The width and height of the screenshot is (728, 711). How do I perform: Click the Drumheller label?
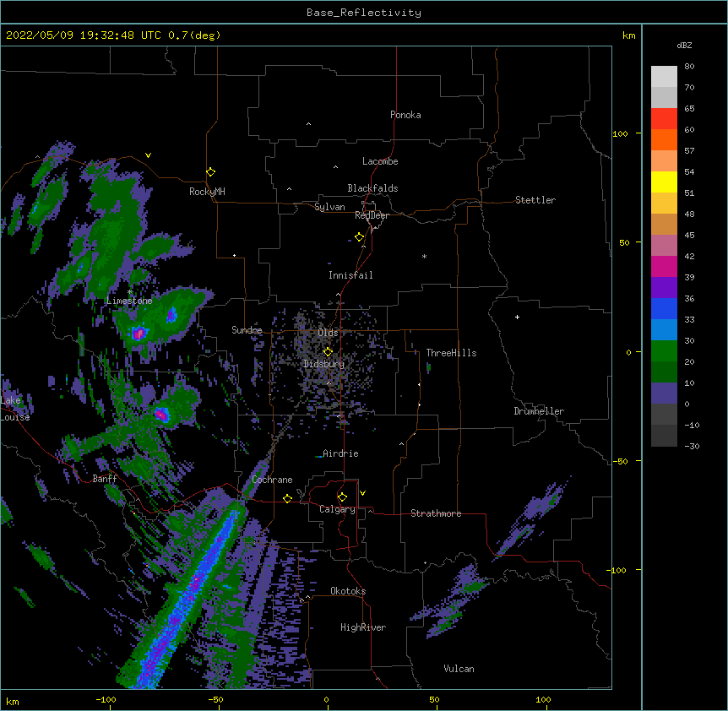click(539, 411)
